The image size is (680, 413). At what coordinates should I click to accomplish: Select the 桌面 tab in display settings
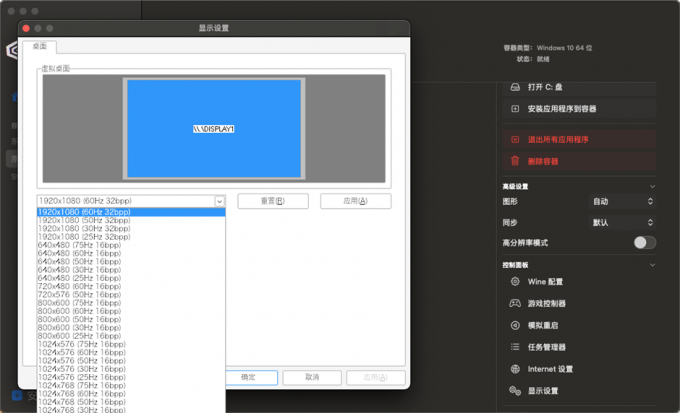pos(39,46)
